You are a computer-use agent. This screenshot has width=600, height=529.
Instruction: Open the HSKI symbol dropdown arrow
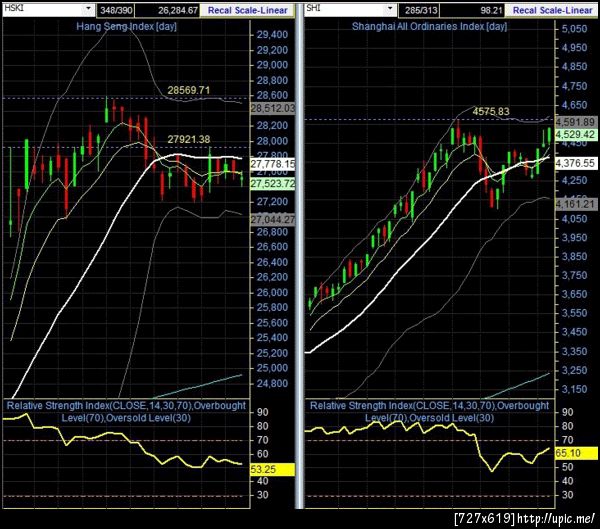pos(88,8)
